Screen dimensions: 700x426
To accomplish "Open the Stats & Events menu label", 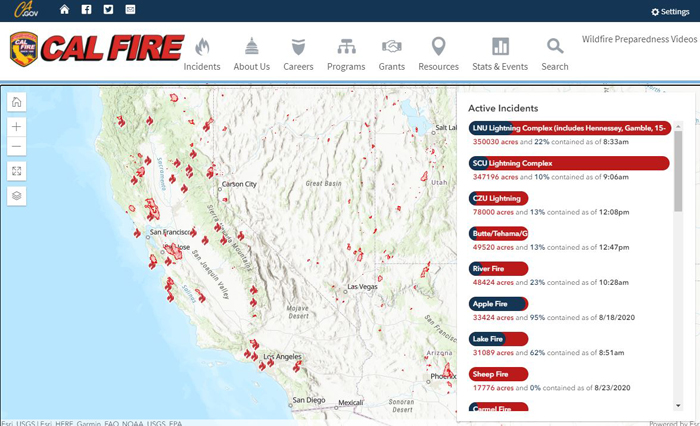I will tap(500, 67).
